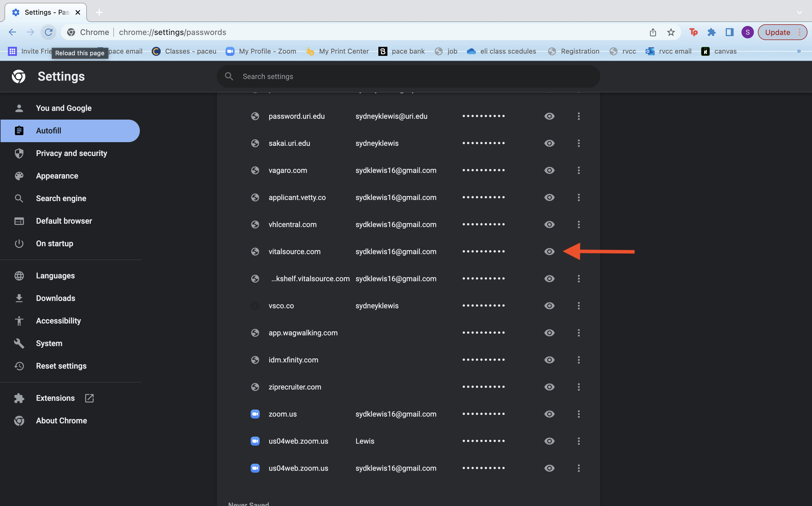Expand hidden bookmarks with the double chevron
The image size is (812, 506).
(x=799, y=51)
